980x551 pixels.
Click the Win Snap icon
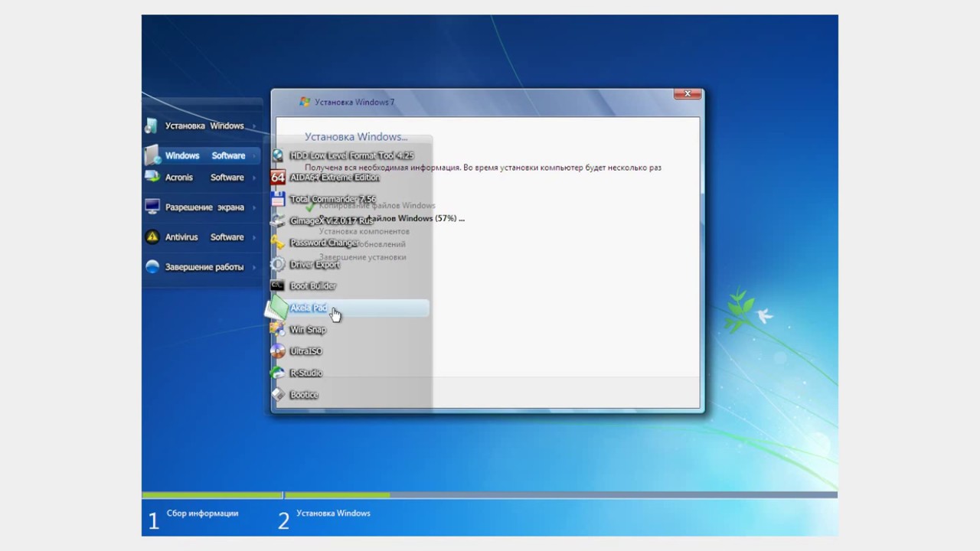click(277, 329)
